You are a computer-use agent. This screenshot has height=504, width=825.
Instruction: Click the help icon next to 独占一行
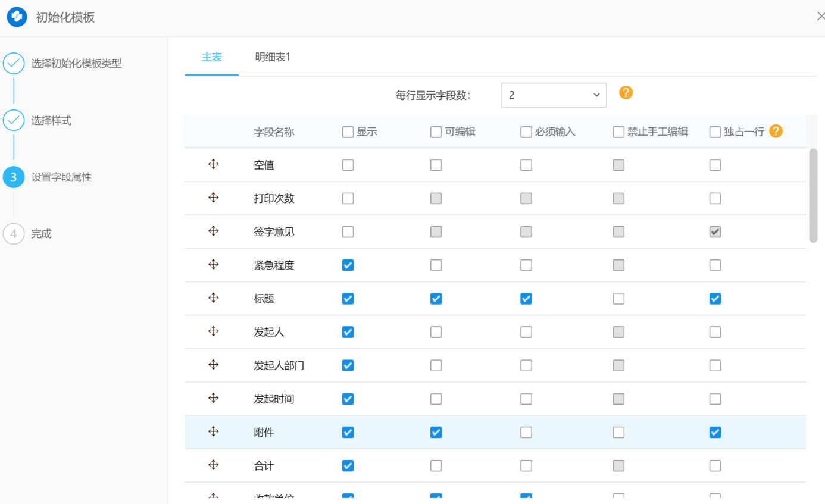[776, 132]
